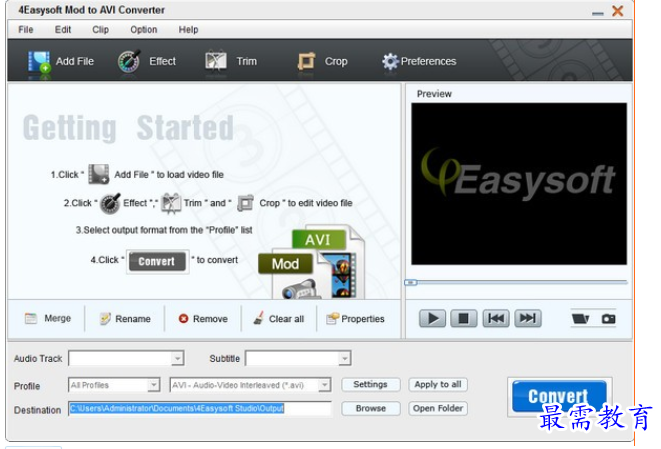
Task: Click the Crop icon in Getting Started step 2
Action: click(x=245, y=203)
